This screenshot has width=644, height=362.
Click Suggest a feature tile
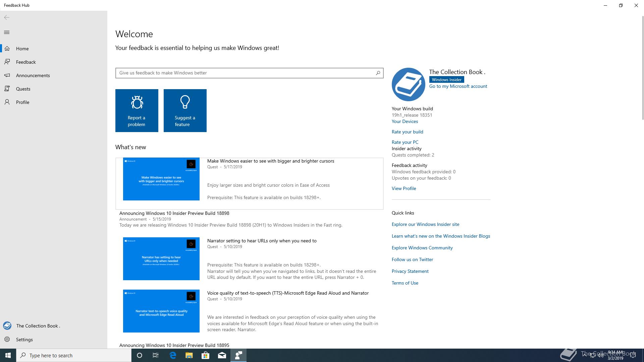coord(185,111)
